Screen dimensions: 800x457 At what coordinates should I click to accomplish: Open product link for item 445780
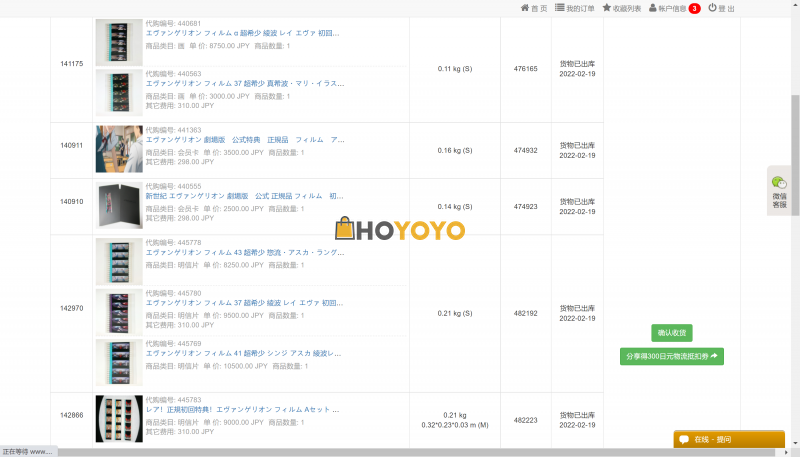pyautogui.click(x=244, y=303)
